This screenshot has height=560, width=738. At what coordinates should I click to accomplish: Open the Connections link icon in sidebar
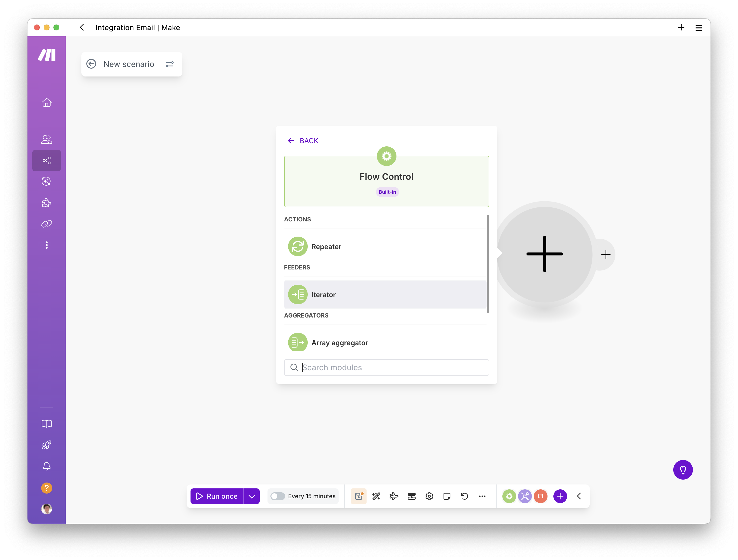[46, 224]
